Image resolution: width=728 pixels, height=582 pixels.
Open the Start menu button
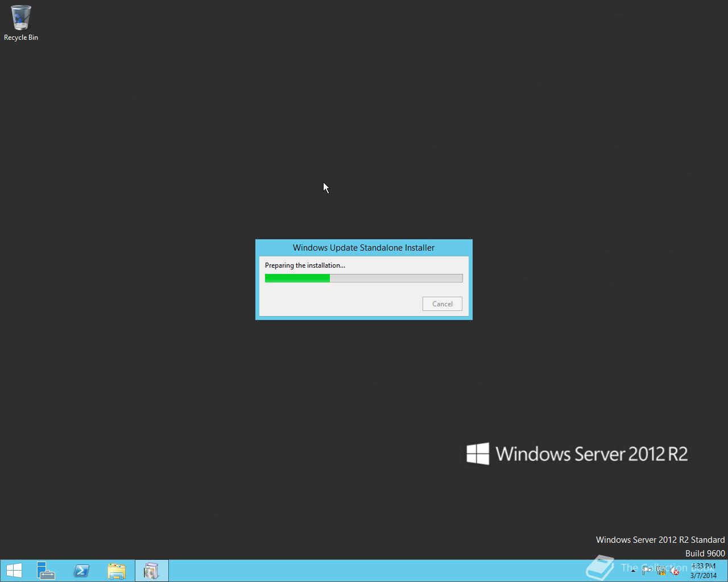point(14,571)
